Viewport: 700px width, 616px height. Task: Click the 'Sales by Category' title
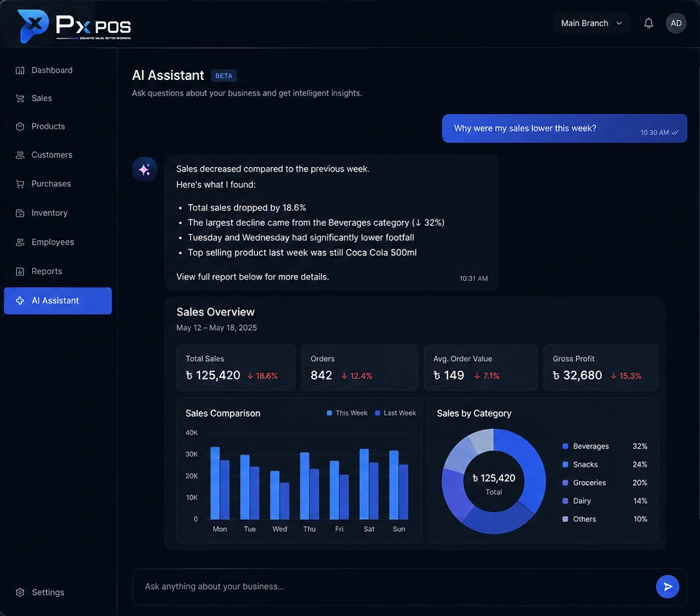coord(474,413)
